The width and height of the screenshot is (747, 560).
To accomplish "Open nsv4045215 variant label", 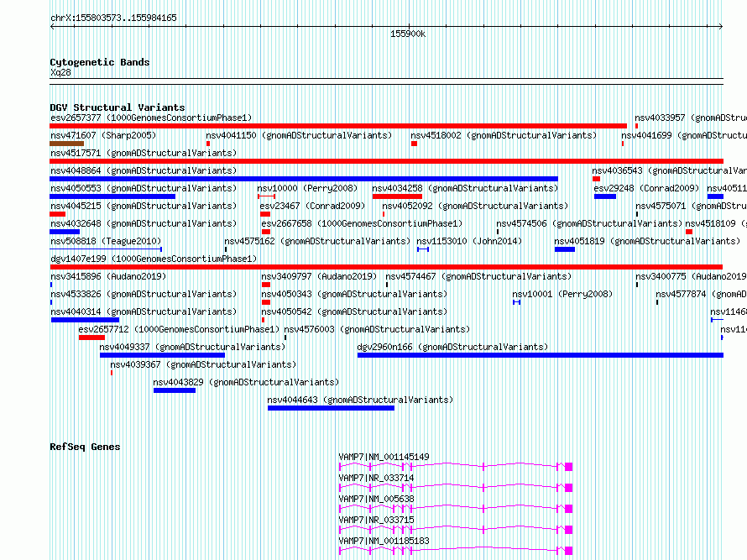I will 144,206.
